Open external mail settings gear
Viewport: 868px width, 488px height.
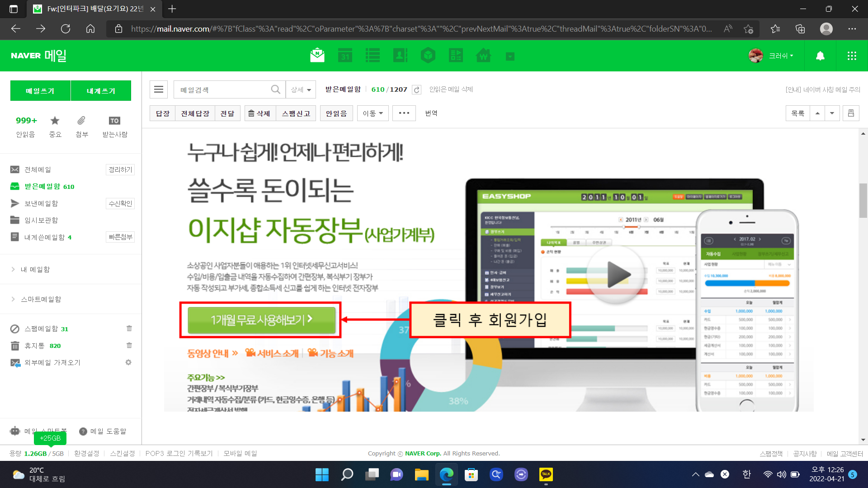click(x=128, y=362)
